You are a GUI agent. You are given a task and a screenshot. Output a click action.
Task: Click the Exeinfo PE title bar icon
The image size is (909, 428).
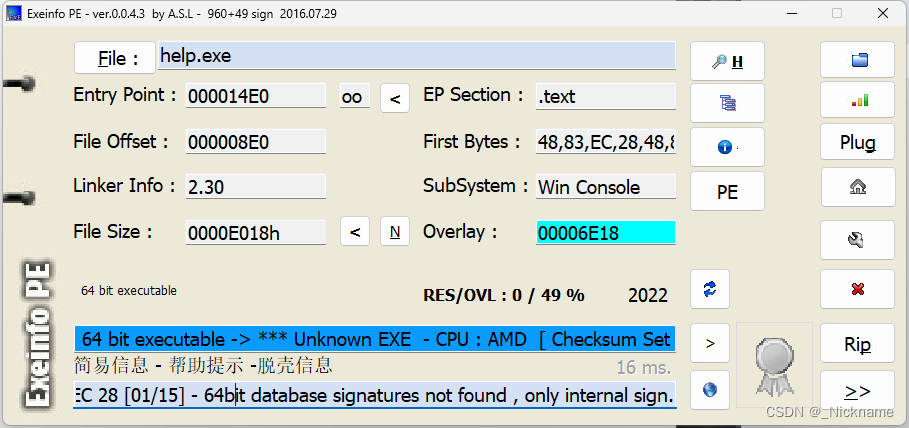click(x=14, y=13)
